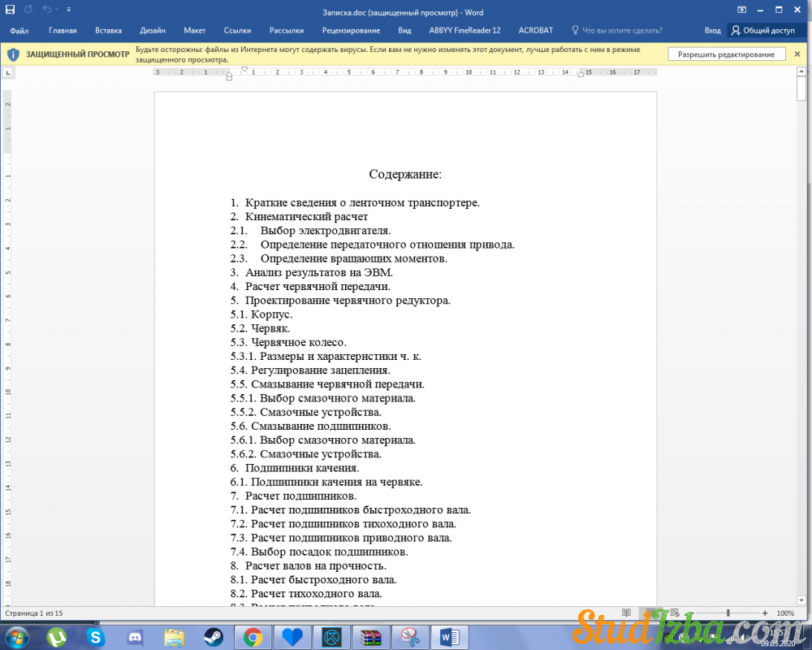Open zoom dialog via 100% label

pos(785,613)
